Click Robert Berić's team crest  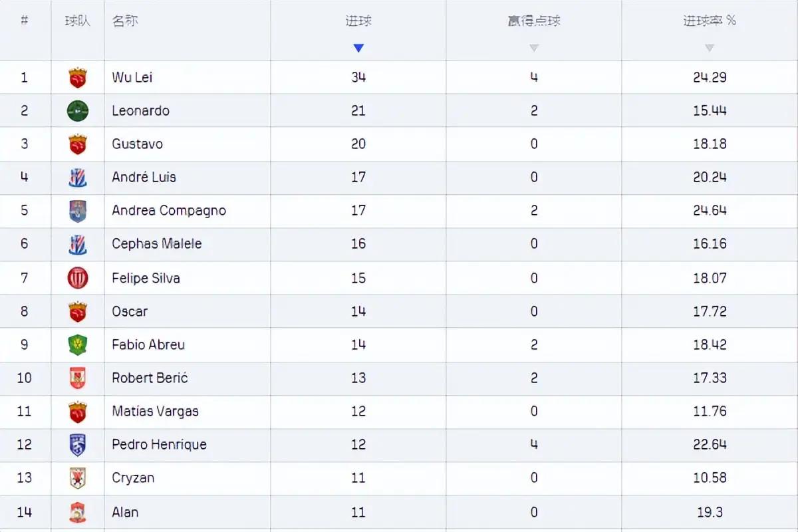[x=78, y=378]
